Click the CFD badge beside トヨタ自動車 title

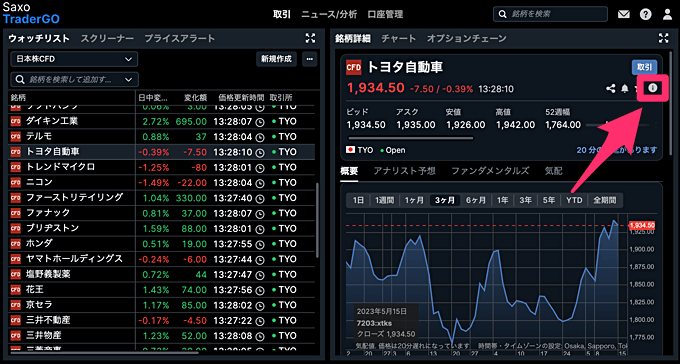pyautogui.click(x=353, y=68)
